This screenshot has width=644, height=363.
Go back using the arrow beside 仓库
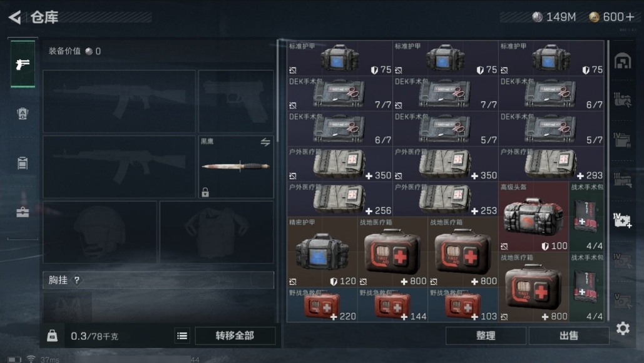pyautogui.click(x=14, y=18)
